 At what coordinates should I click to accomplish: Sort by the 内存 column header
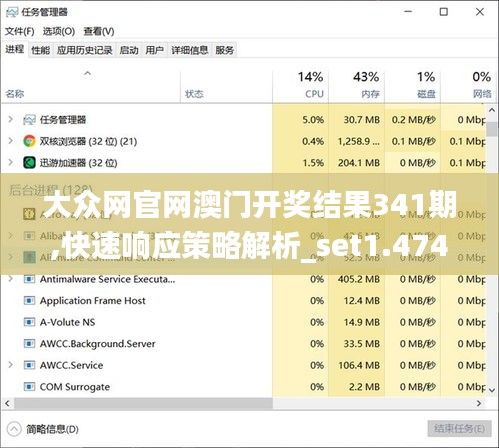tap(370, 94)
